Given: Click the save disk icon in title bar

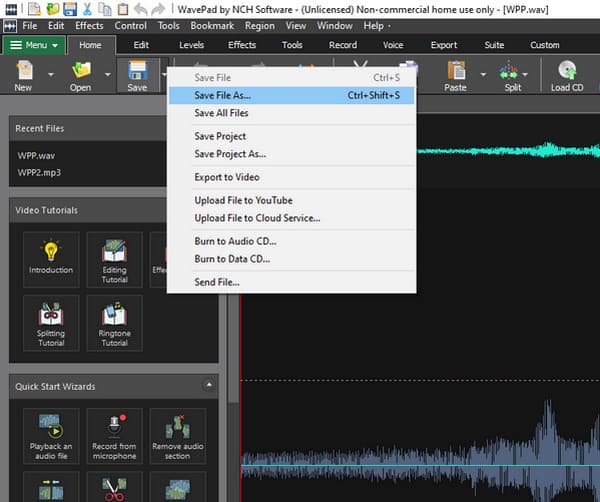Looking at the screenshot, I should click(70, 9).
